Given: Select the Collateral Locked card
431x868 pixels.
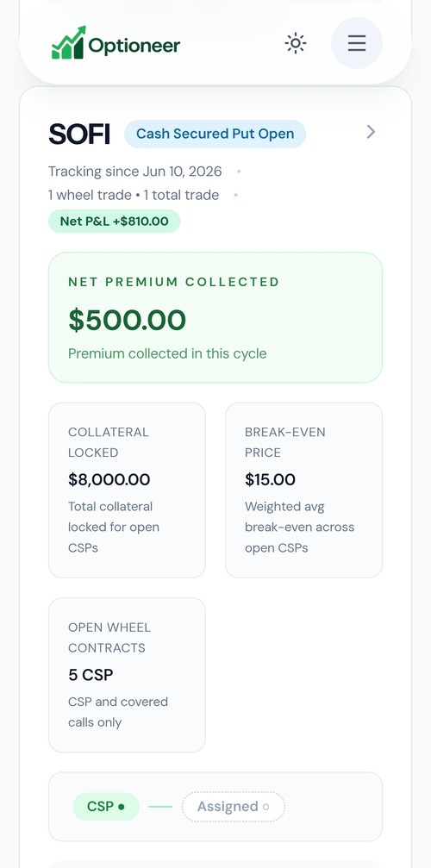Looking at the screenshot, I should pos(128,490).
